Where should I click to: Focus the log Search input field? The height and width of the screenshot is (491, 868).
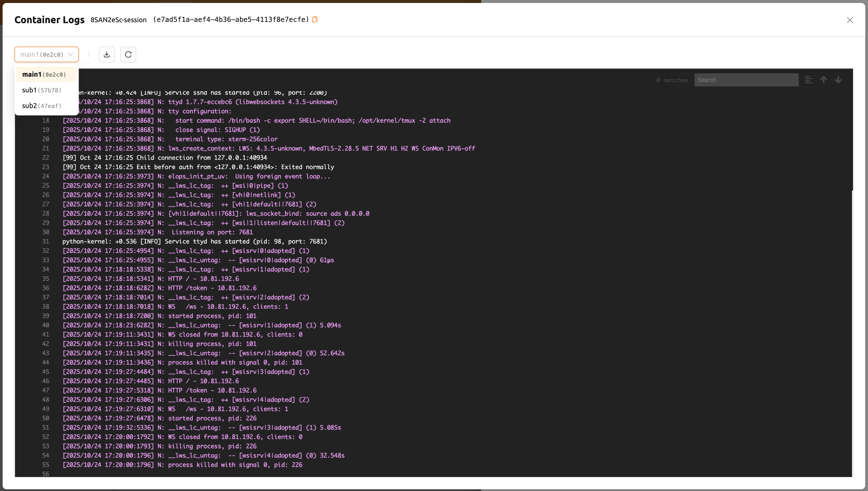[x=746, y=80]
